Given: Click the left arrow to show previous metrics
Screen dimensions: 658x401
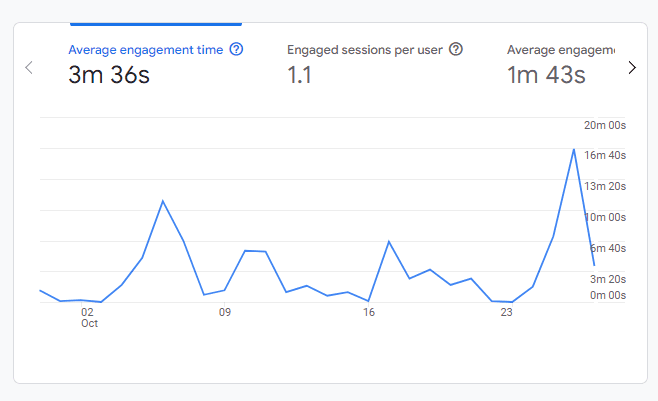Looking at the screenshot, I should tap(29, 67).
